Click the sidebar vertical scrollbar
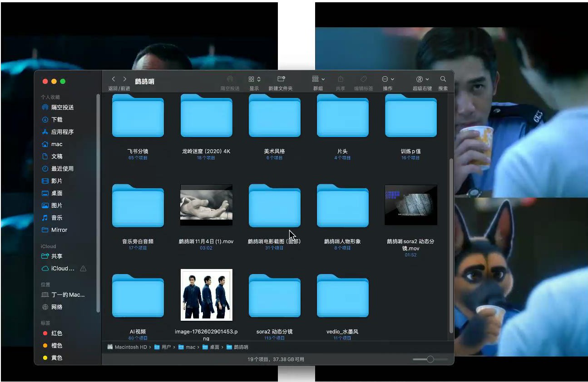588x382 pixels. [x=98, y=203]
